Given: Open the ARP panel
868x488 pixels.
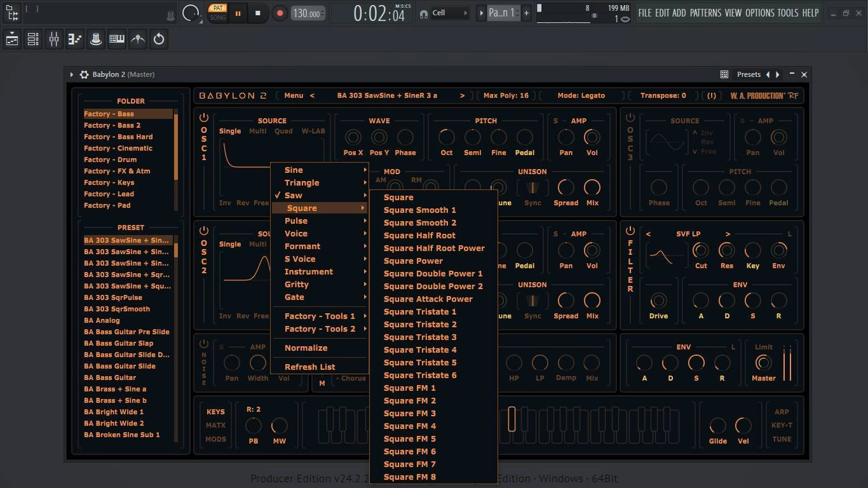Looking at the screenshot, I should coord(782,412).
